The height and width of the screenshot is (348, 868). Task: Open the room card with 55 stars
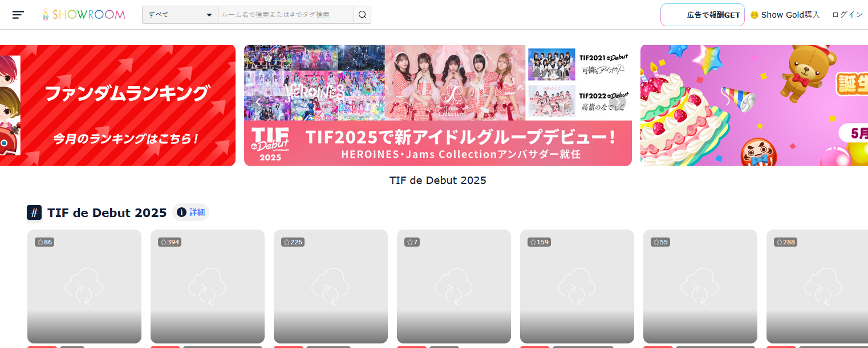pyautogui.click(x=700, y=286)
